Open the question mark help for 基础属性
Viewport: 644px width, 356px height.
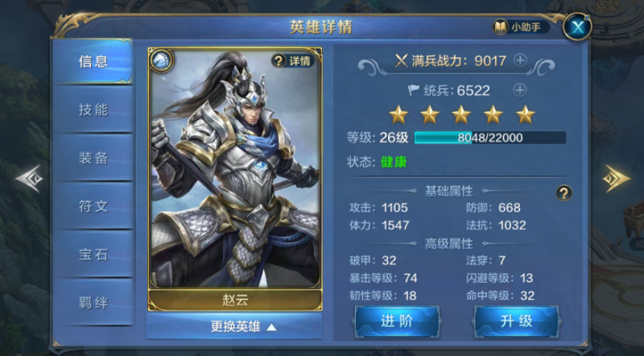(564, 192)
